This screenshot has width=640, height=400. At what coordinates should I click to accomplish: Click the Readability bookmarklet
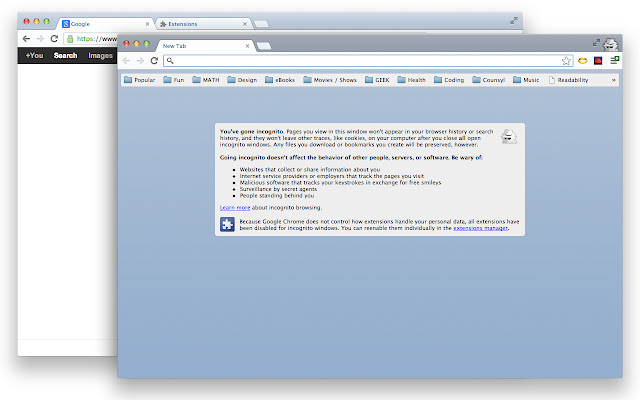tap(569, 80)
